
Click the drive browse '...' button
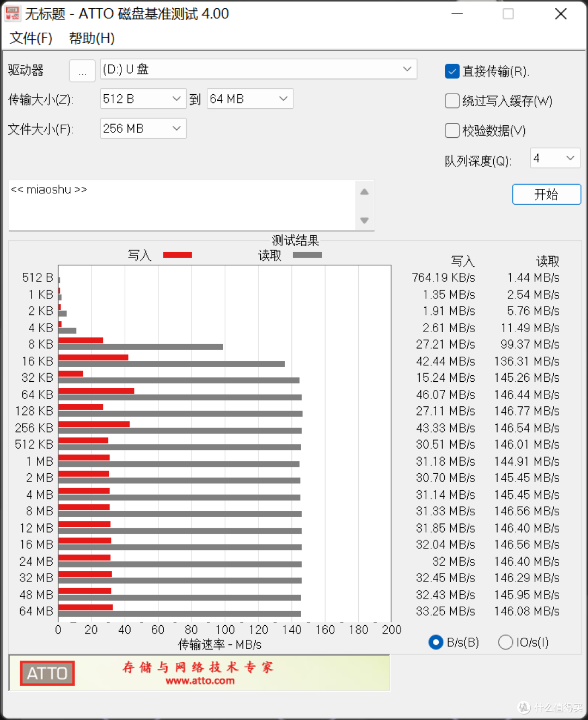point(82,70)
